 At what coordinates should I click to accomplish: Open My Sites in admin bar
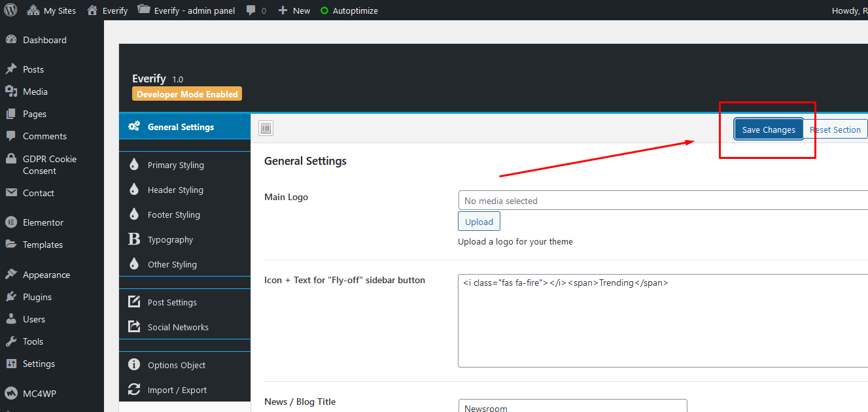point(52,10)
